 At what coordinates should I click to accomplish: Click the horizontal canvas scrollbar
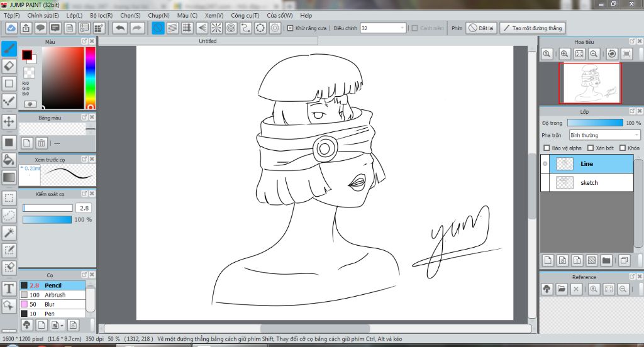(x=315, y=329)
